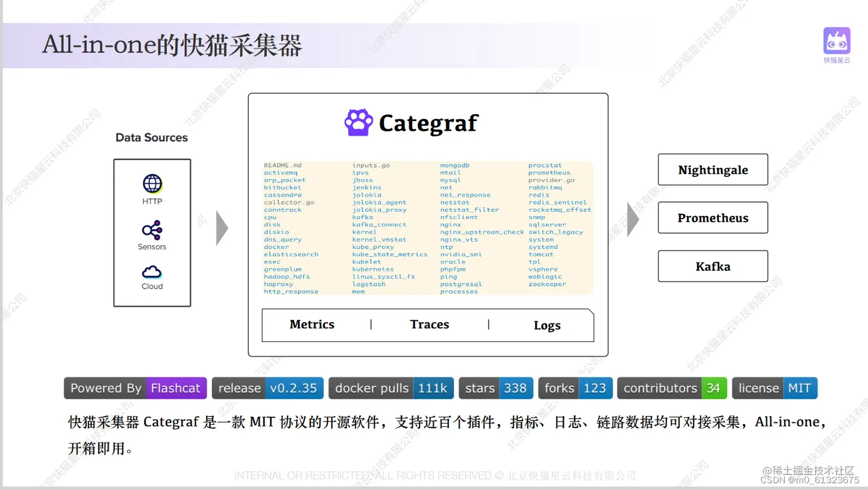Click inputs.go in the plugin list
This screenshot has width=868, height=490.
371,165
